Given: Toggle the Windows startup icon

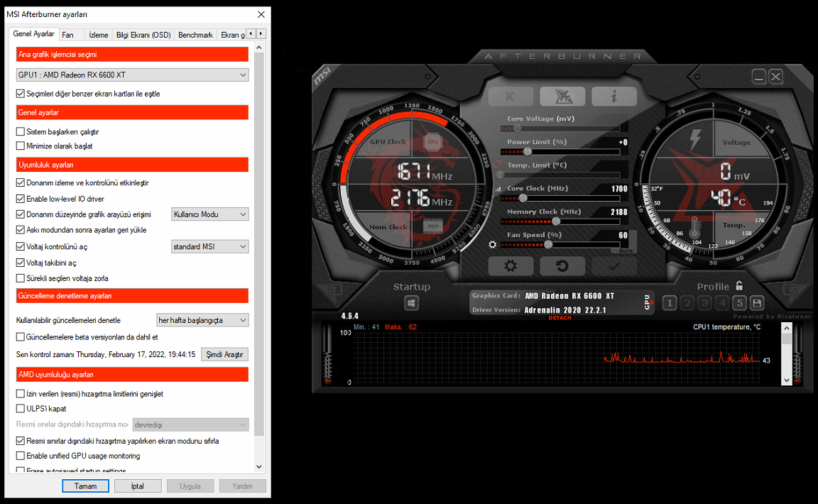Looking at the screenshot, I should click(x=411, y=302).
